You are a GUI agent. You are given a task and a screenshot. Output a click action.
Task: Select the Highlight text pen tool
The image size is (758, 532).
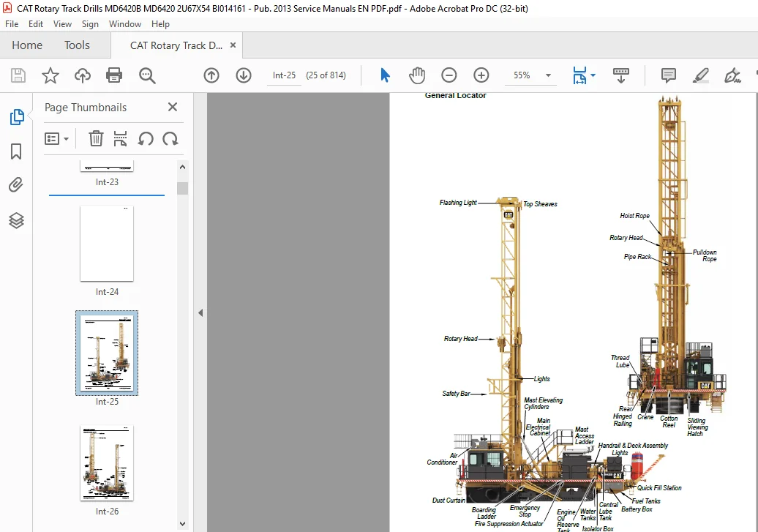[x=700, y=75]
